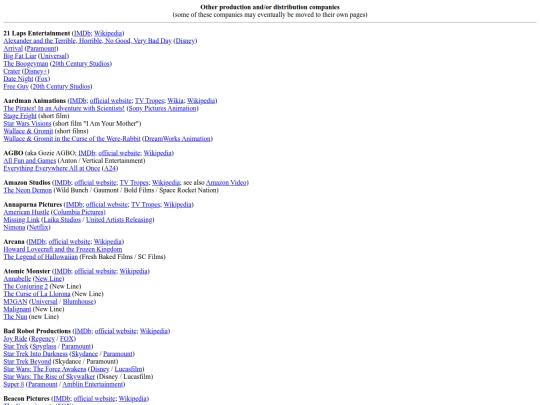Click the A24 link
This screenshot has width=540, height=405.
point(110,168)
